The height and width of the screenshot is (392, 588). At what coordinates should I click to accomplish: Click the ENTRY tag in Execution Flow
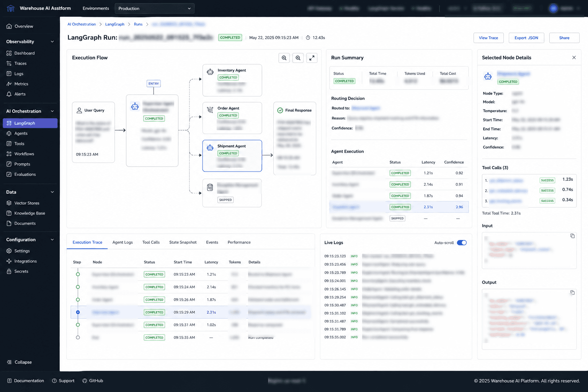point(154,83)
